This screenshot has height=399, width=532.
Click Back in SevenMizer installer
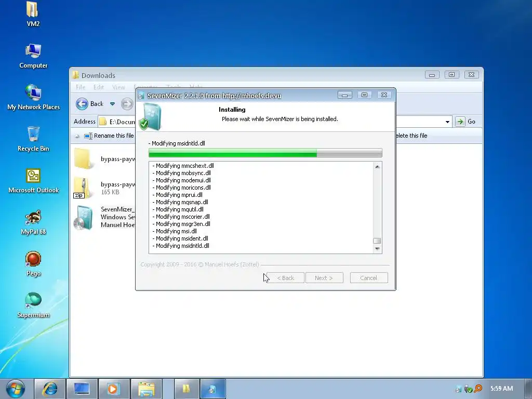tap(286, 278)
